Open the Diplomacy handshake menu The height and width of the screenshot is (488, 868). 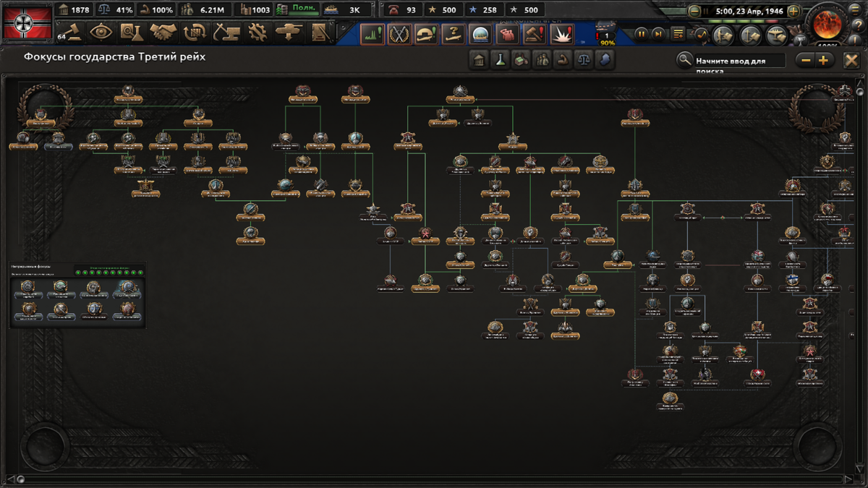click(x=164, y=33)
